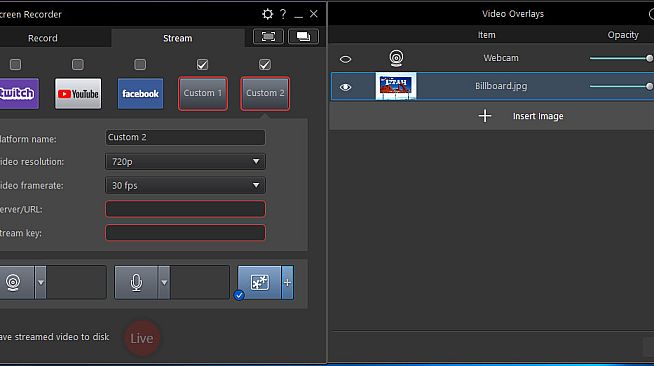Viewport: 654px width, 366px height.
Task: Click the Insert Image button
Action: coord(492,116)
